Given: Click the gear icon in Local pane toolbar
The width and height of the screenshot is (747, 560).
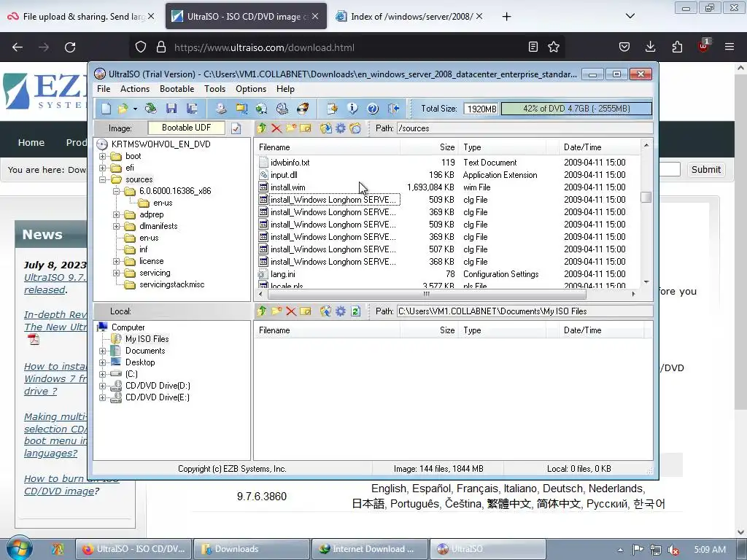Looking at the screenshot, I should point(341,311).
